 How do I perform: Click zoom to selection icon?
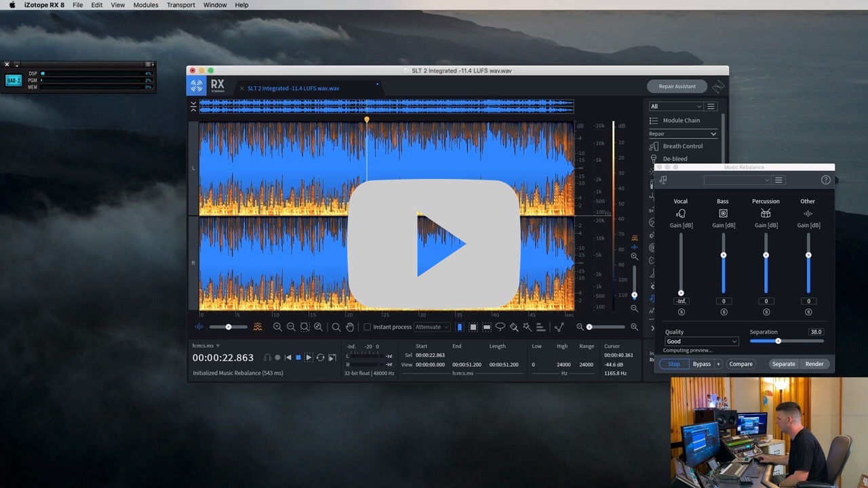click(304, 327)
